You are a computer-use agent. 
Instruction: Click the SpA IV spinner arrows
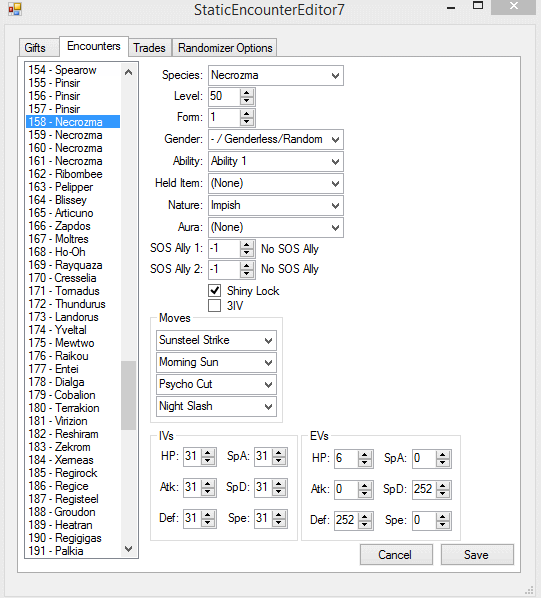[x=279, y=457]
